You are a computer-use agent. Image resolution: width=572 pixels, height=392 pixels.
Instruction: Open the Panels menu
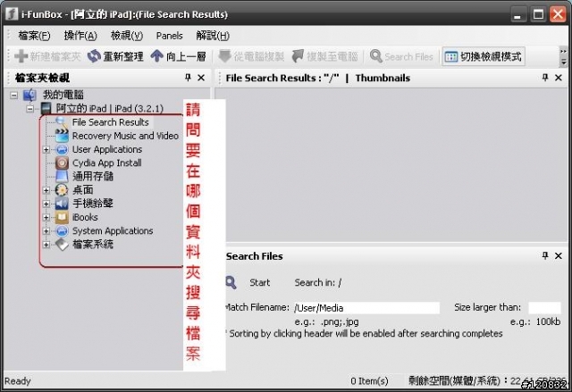coord(169,36)
